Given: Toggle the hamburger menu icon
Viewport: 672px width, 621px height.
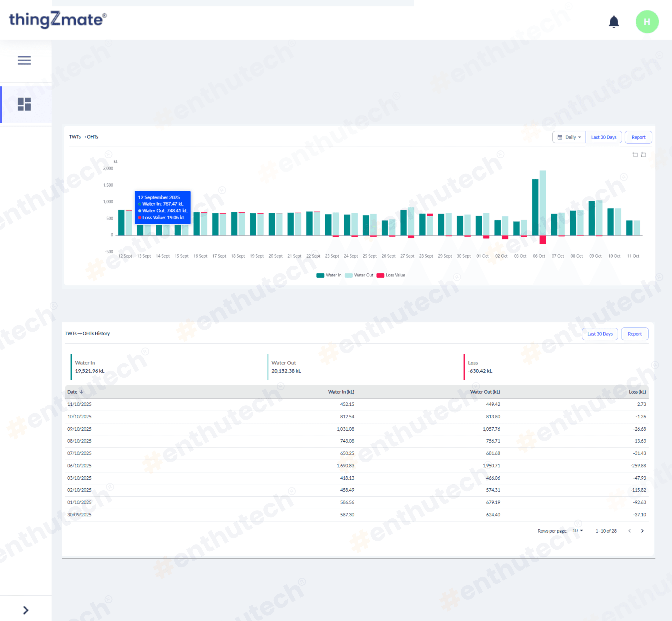Looking at the screenshot, I should click(x=24, y=60).
